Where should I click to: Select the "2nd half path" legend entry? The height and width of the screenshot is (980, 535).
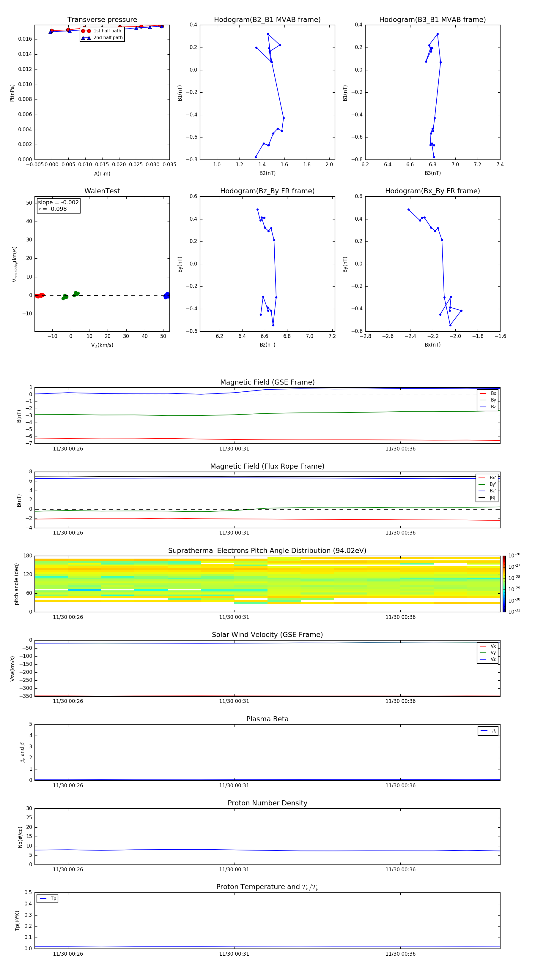tap(102, 38)
